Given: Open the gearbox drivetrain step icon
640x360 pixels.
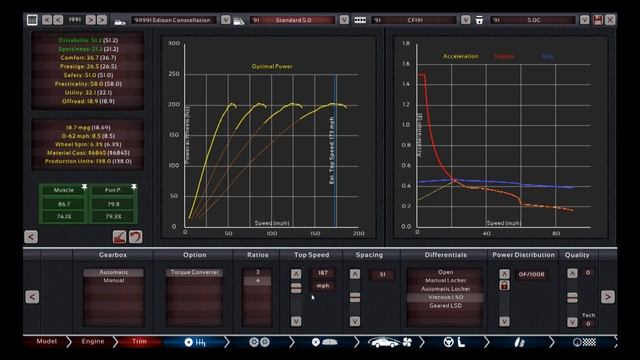Looking at the screenshot, I should tap(195, 342).
